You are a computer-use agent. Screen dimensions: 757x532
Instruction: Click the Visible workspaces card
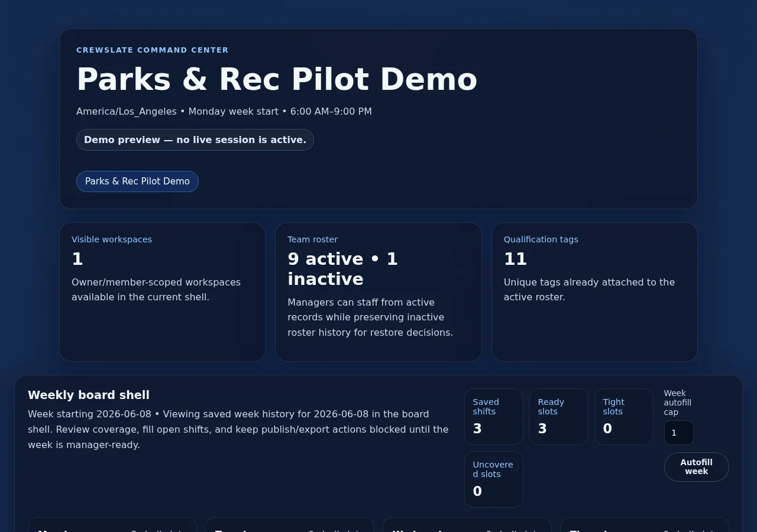pyautogui.click(x=162, y=292)
